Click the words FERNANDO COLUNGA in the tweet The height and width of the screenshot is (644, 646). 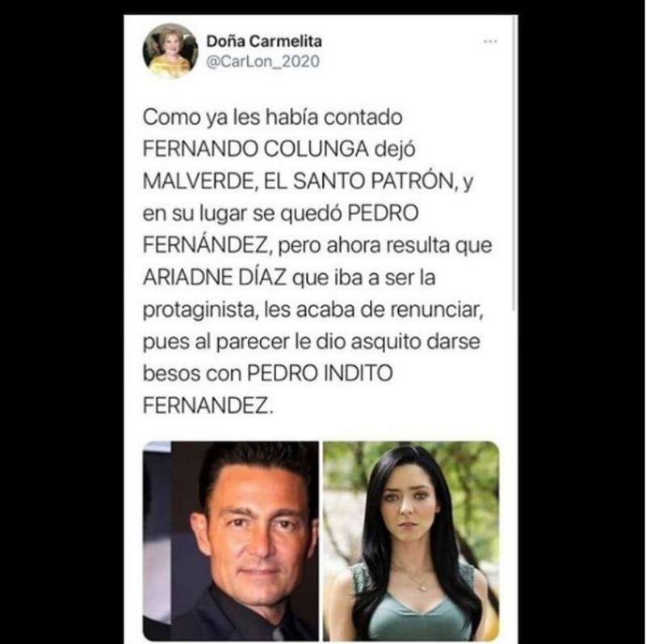click(x=255, y=149)
